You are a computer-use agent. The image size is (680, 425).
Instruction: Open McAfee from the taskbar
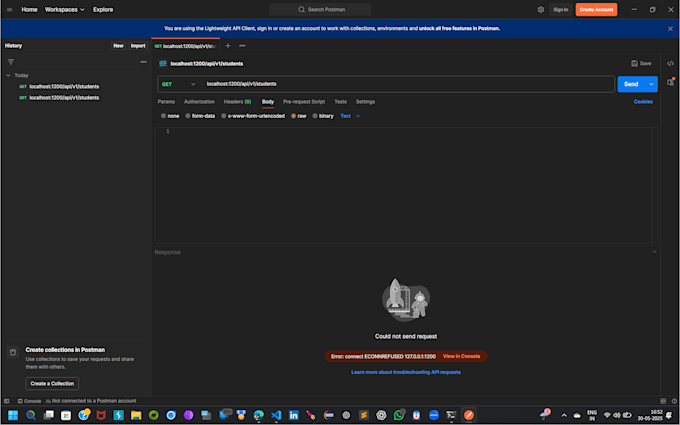tap(101, 415)
